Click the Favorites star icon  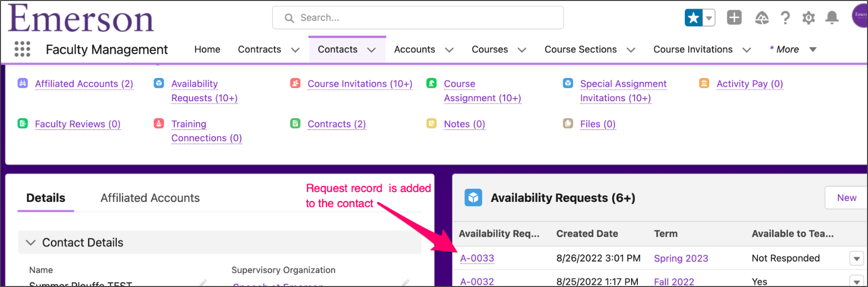pos(694,18)
